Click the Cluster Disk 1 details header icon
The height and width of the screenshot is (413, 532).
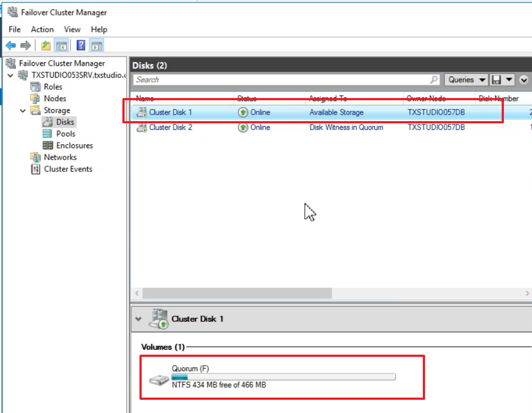[x=158, y=318]
